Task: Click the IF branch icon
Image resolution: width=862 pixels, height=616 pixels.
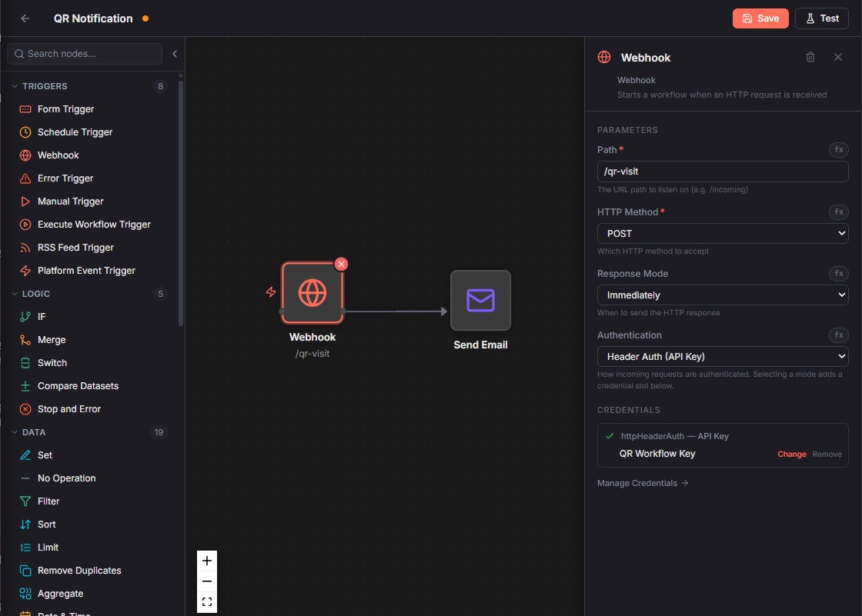Action: coord(25,317)
